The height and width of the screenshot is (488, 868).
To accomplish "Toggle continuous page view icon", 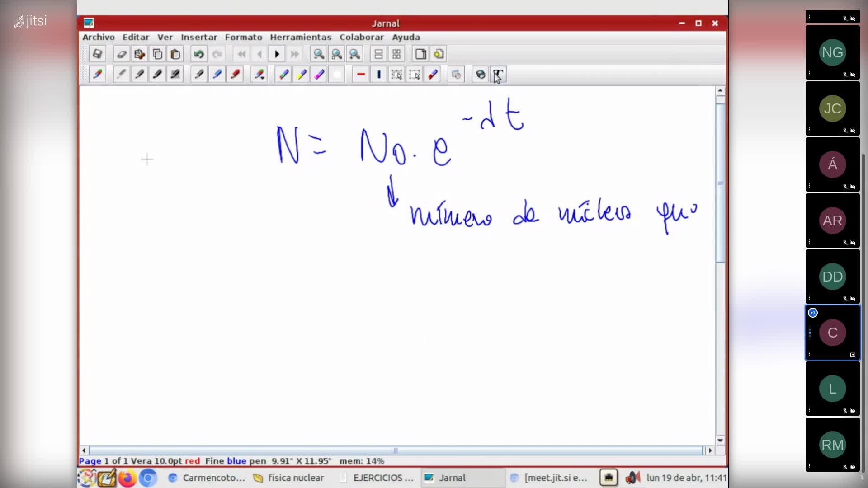I will 378,54.
